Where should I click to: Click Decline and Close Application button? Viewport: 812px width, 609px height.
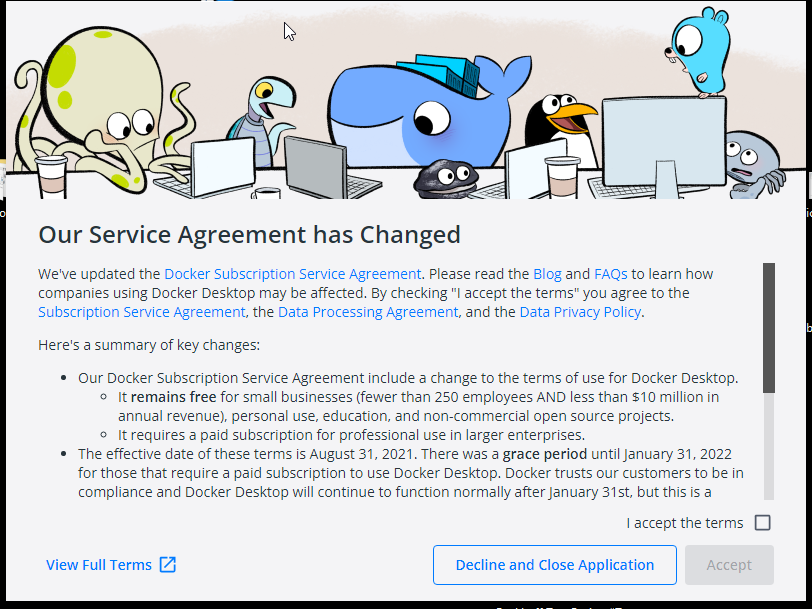pyautogui.click(x=555, y=565)
